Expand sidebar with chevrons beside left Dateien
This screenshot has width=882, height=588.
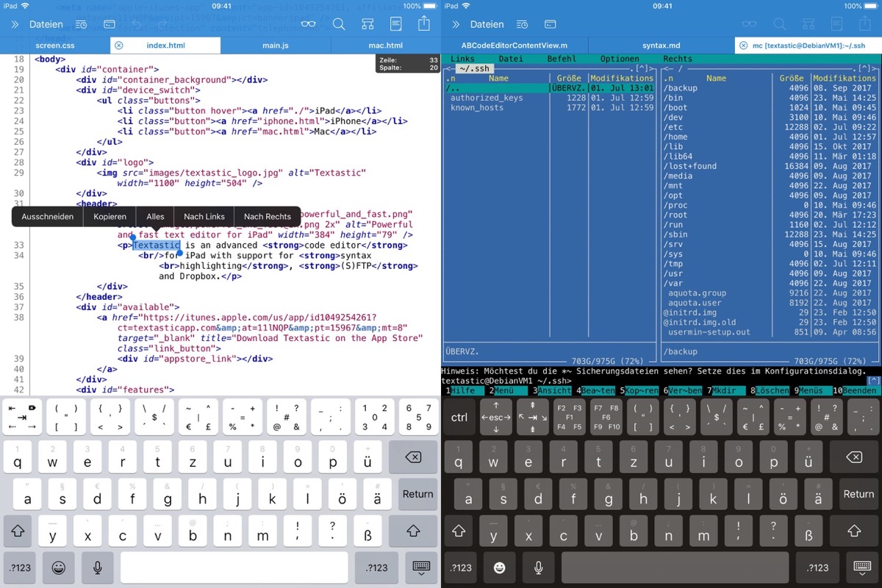[15, 24]
